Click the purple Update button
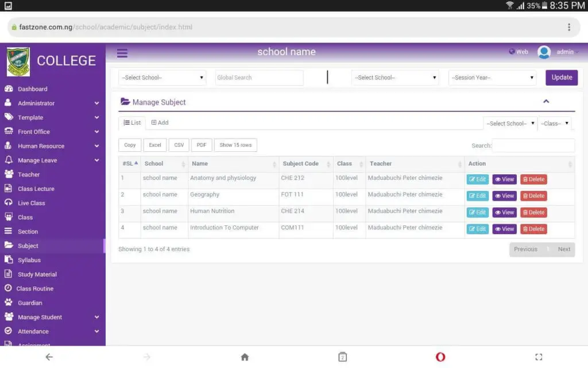The image size is (588, 368). [561, 77]
